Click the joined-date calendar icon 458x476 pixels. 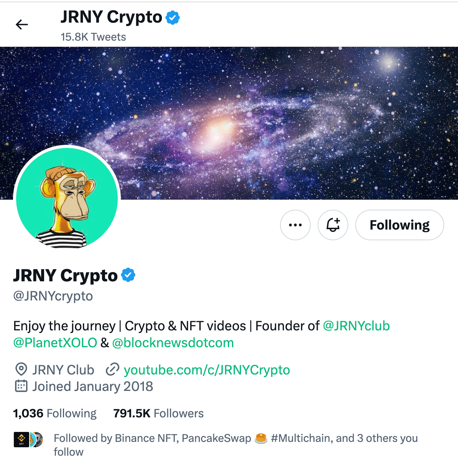[21, 386]
